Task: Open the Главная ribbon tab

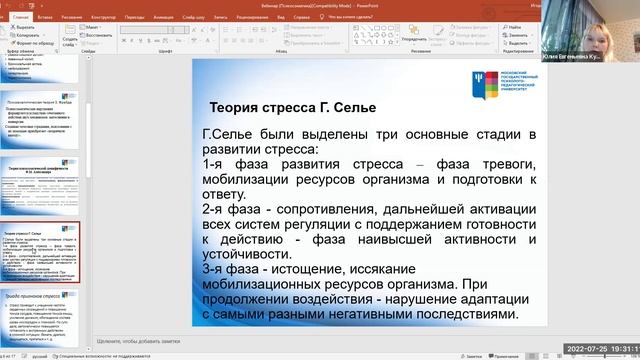Action: pyautogui.click(x=20, y=17)
